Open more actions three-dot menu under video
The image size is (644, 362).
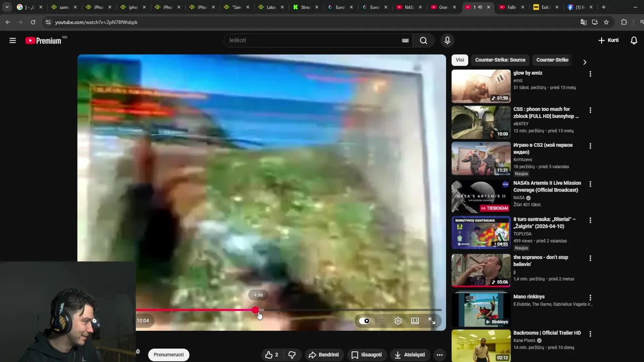pyautogui.click(x=439, y=355)
